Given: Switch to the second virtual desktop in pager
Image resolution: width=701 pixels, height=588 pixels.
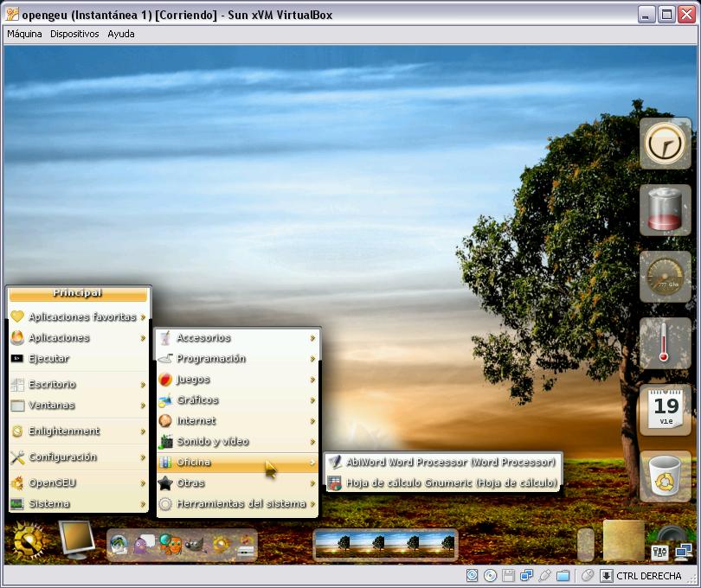Looking at the screenshot, I should point(368,544).
